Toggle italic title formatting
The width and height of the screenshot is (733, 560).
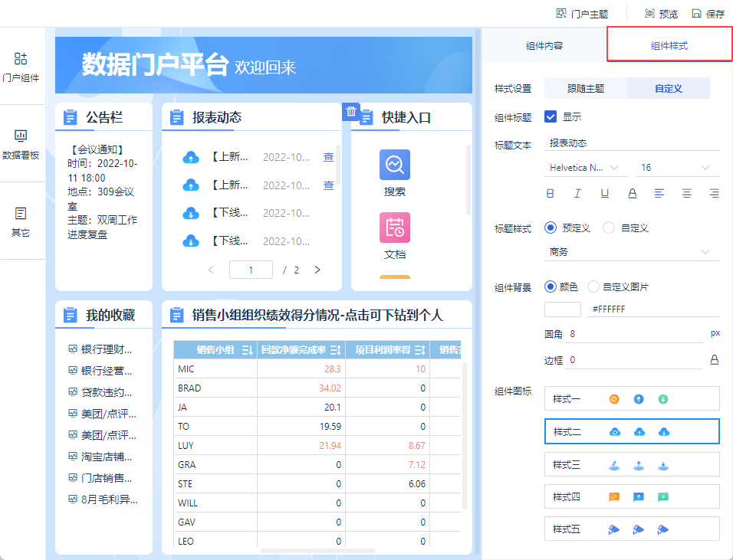click(577, 193)
